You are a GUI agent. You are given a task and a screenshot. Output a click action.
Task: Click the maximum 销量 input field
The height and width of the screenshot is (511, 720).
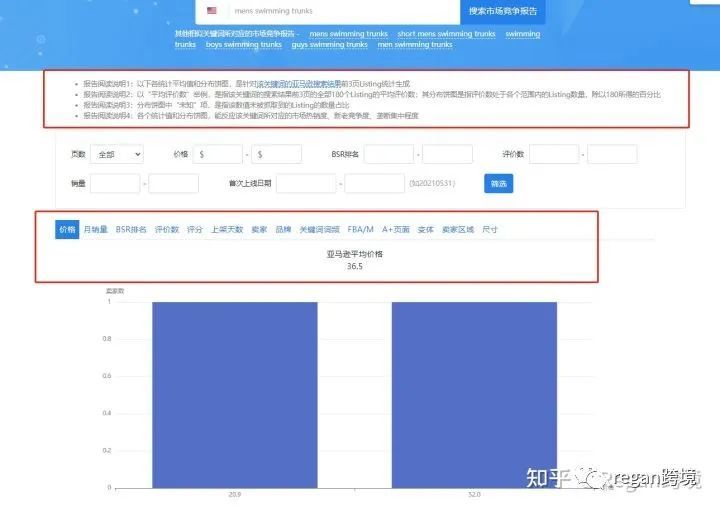click(x=174, y=184)
